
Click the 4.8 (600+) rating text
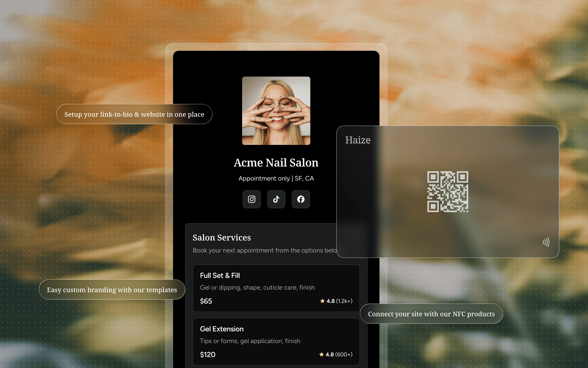[x=339, y=354]
